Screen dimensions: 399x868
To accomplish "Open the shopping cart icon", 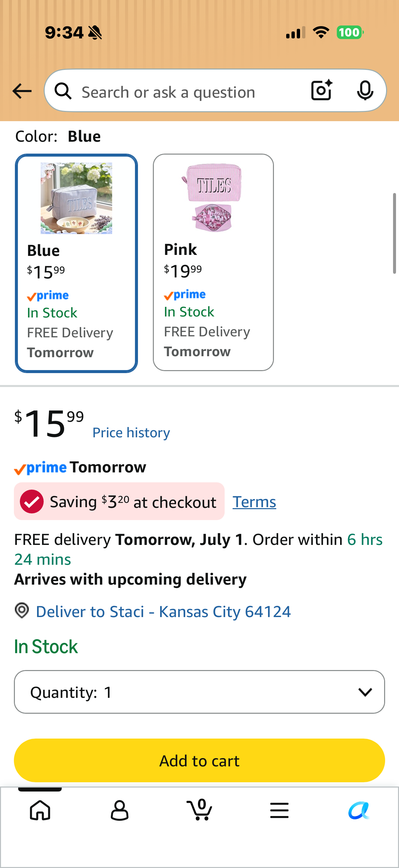I will [199, 809].
